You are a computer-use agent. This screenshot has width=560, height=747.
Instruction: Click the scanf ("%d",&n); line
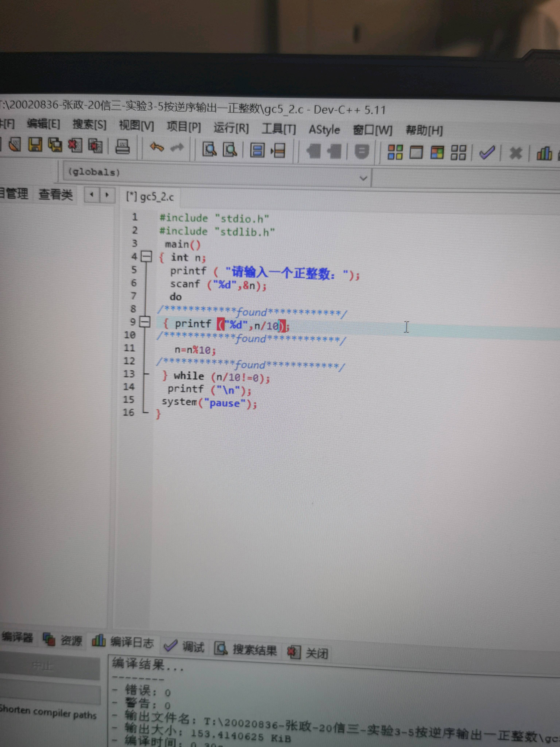pos(218,285)
